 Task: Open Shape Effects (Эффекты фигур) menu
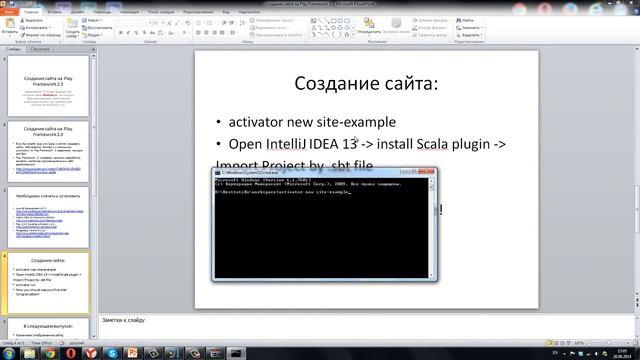click(431, 35)
